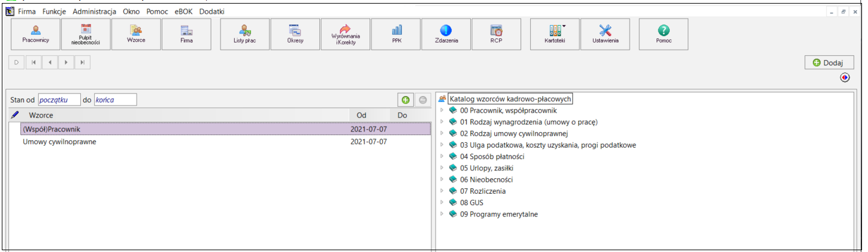The image size is (868, 252).
Task: Open the Dodatki menu
Action: [213, 11]
